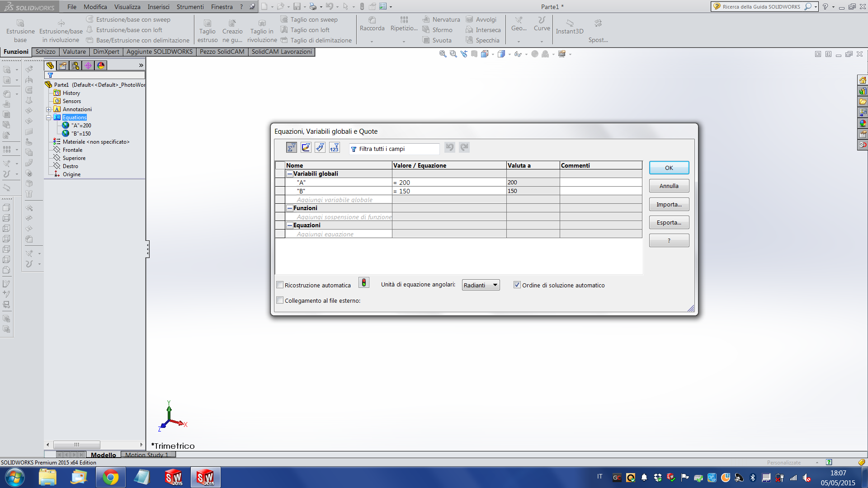Viewport: 868px width, 488px height.
Task: Click the Annulla button
Action: click(669, 186)
